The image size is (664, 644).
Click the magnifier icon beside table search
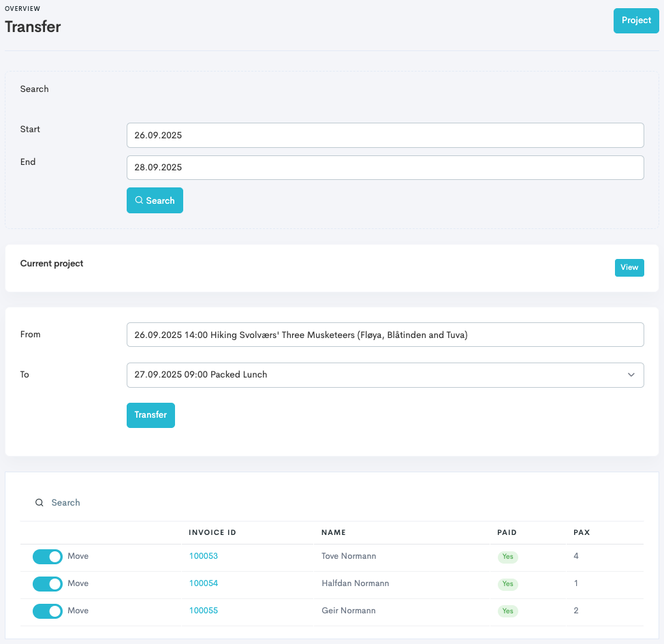(39, 503)
